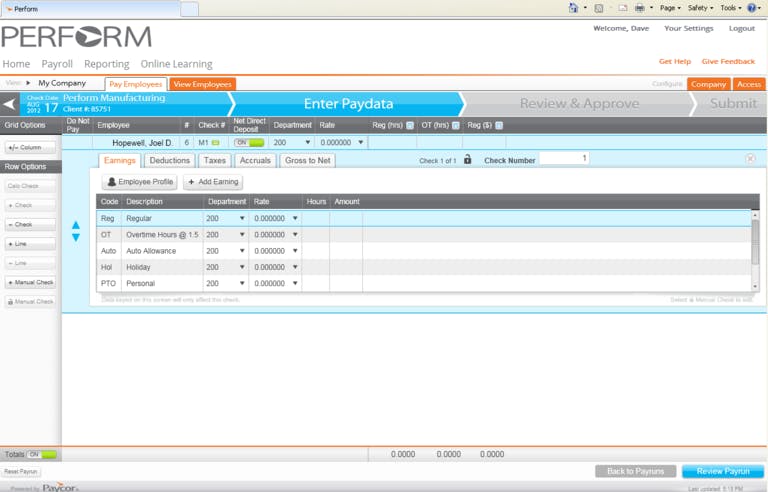This screenshot has height=492, width=768.
Task: Go to Online Learning
Action: tap(176, 64)
